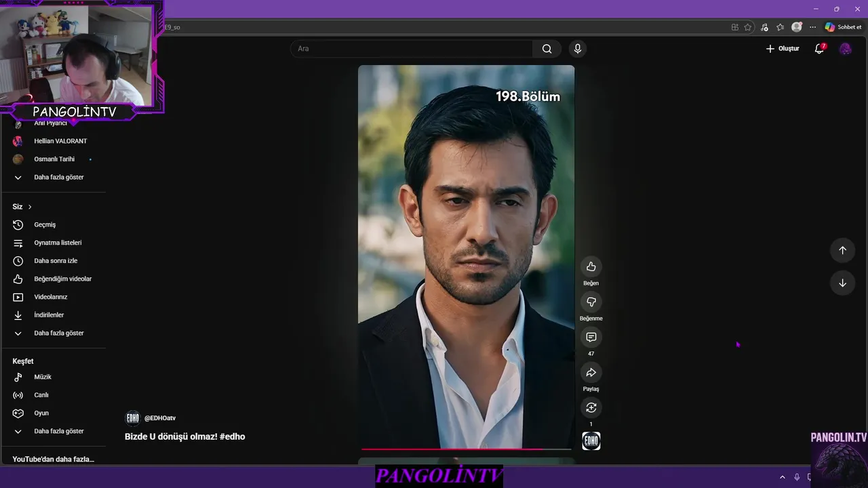Click the Ara search field
This screenshot has width=868, height=488.
coord(412,49)
